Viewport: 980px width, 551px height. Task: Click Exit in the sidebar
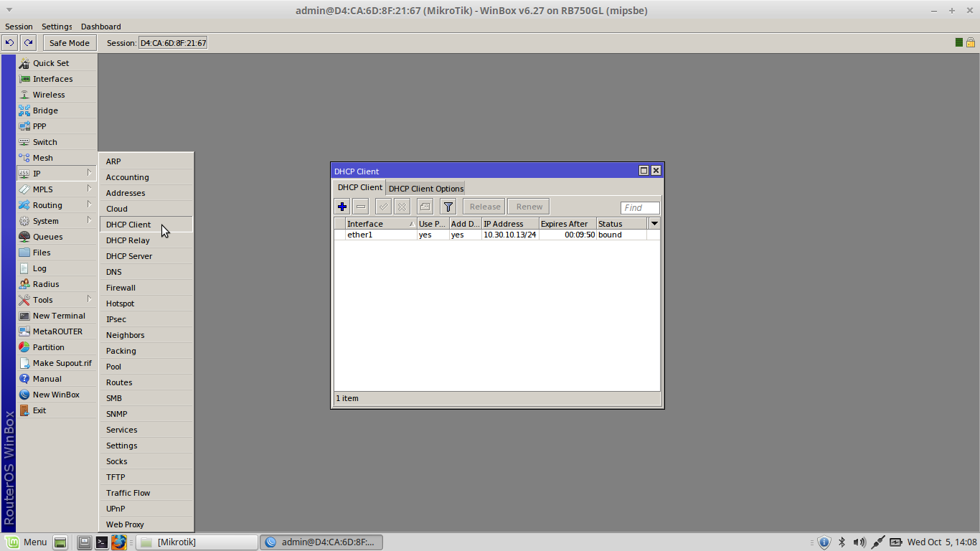point(57,410)
